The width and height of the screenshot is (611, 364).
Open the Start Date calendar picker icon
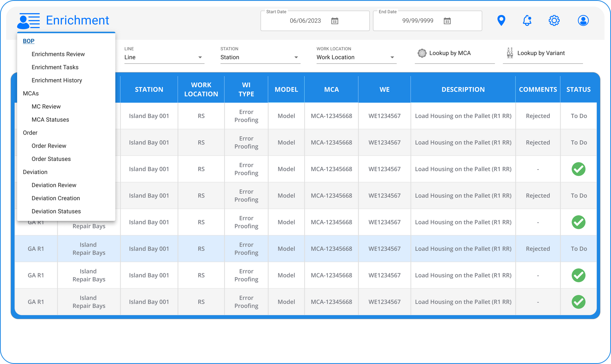[x=335, y=21]
